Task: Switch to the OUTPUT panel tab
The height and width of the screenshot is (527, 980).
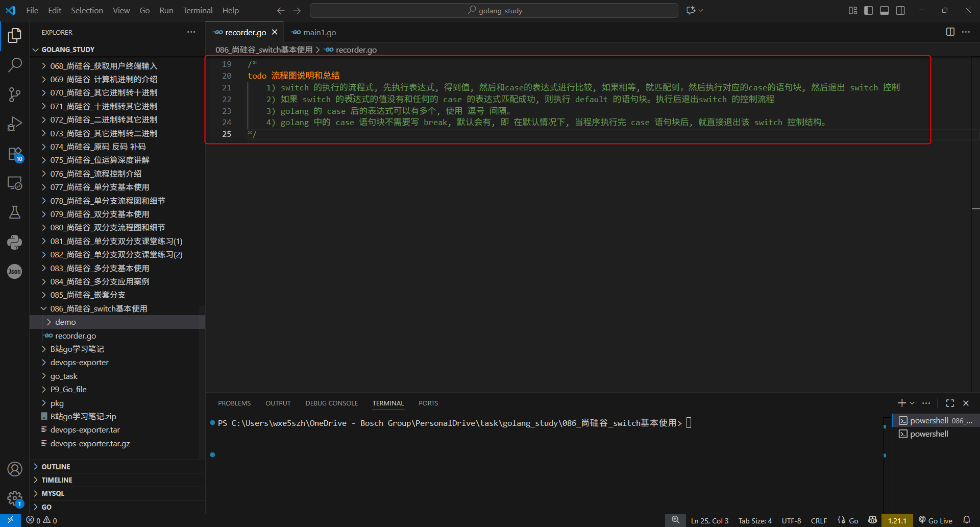Action: 278,403
